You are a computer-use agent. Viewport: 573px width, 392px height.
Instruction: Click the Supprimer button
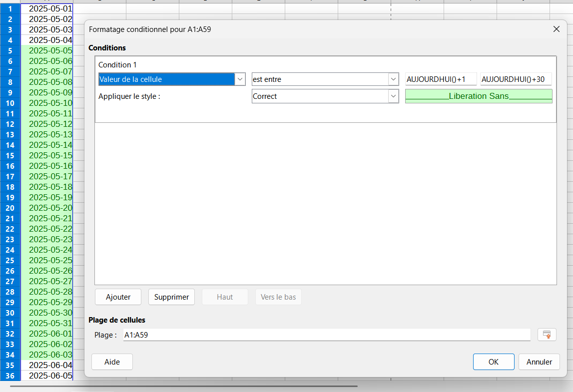(171, 297)
